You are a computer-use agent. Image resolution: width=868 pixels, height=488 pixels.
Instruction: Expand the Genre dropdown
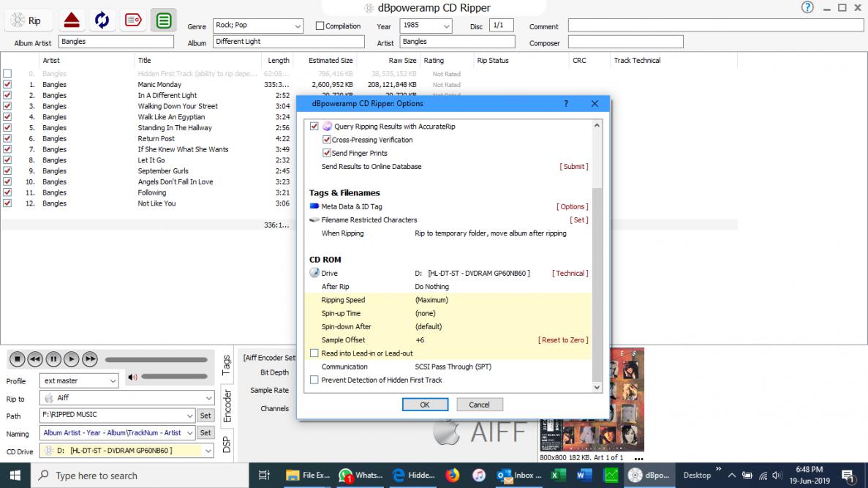[298, 26]
